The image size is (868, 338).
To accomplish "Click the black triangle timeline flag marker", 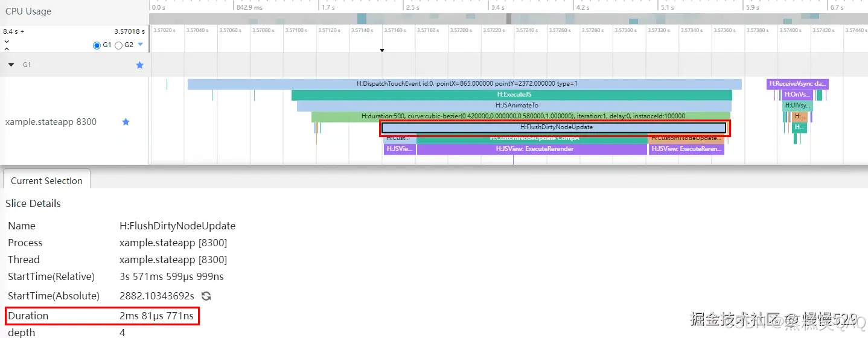I will pos(382,50).
